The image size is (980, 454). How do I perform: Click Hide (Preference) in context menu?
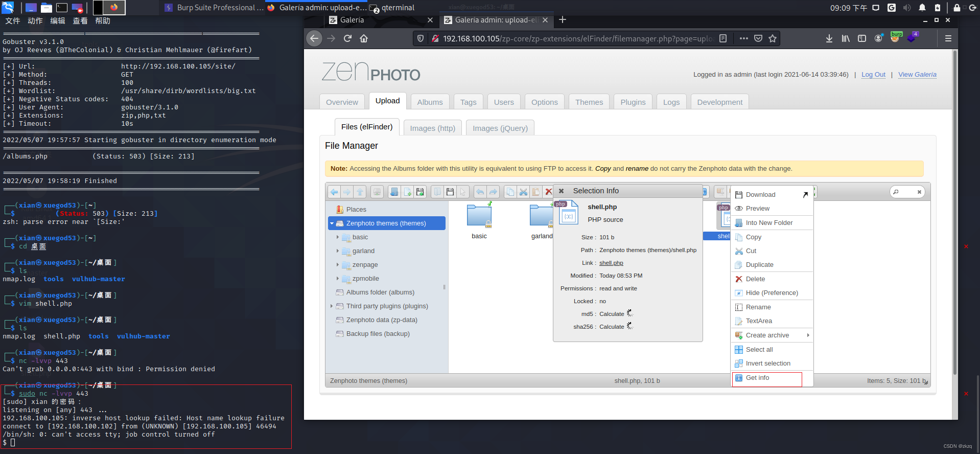pyautogui.click(x=772, y=293)
